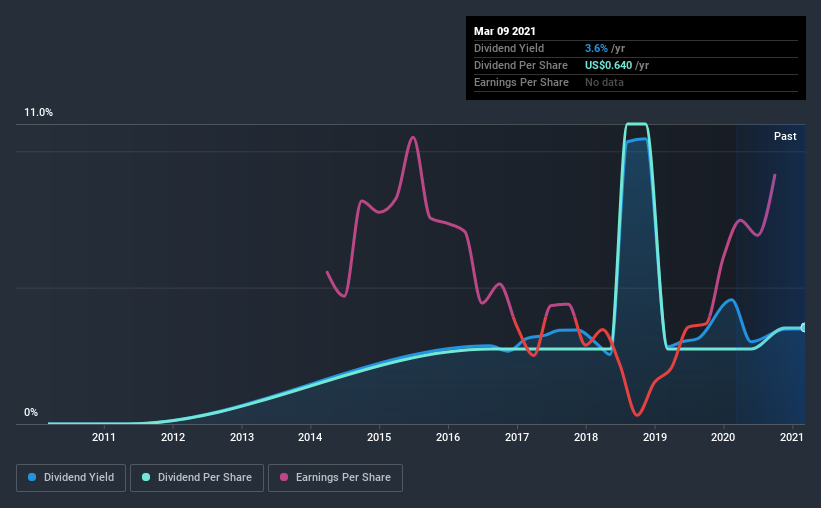The height and width of the screenshot is (508, 821).
Task: Click the US$0.640 dividend per share value
Action: (x=608, y=65)
